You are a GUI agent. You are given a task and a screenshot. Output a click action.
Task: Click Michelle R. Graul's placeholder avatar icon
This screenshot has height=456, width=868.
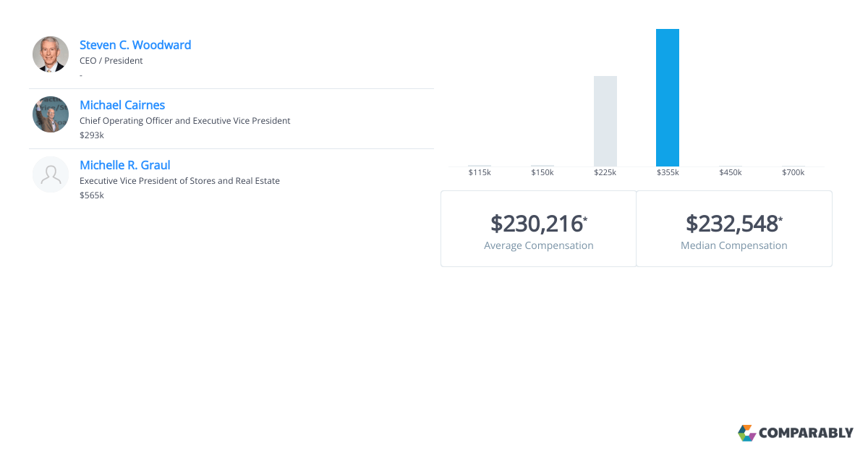pyautogui.click(x=51, y=174)
